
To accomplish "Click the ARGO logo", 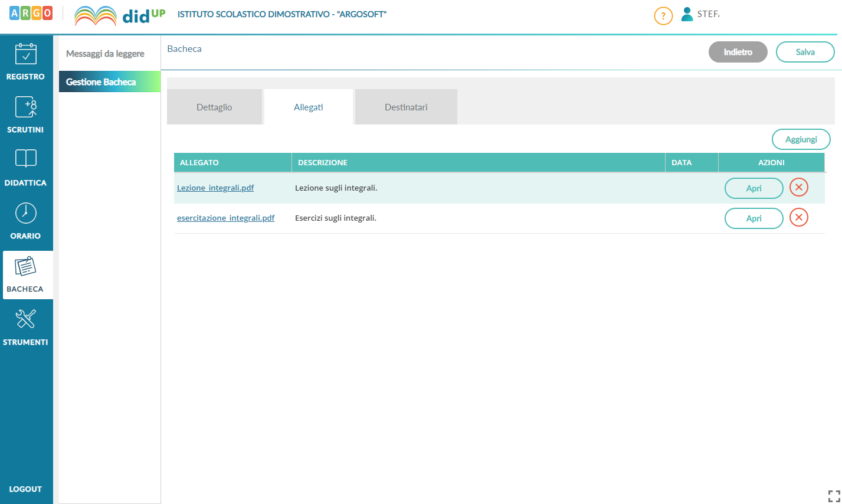I will pos(31,13).
